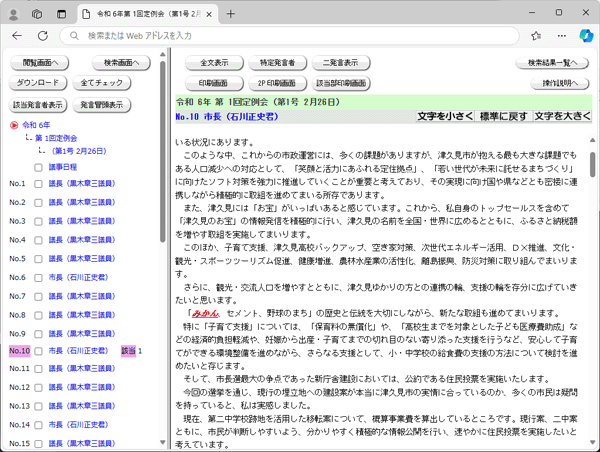Viewport: 600px width, 452px height.
Task: Click the highlighted みかん search hit
Action: click(x=205, y=313)
